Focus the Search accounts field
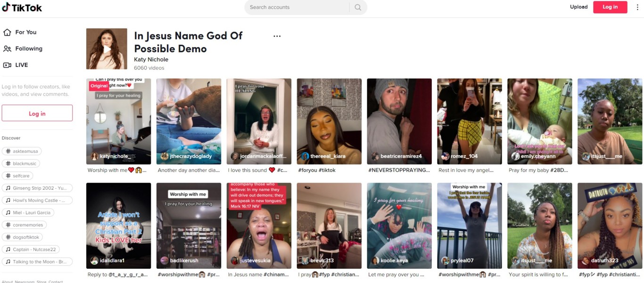Image resolution: width=644 pixels, height=283 pixels. point(297,8)
